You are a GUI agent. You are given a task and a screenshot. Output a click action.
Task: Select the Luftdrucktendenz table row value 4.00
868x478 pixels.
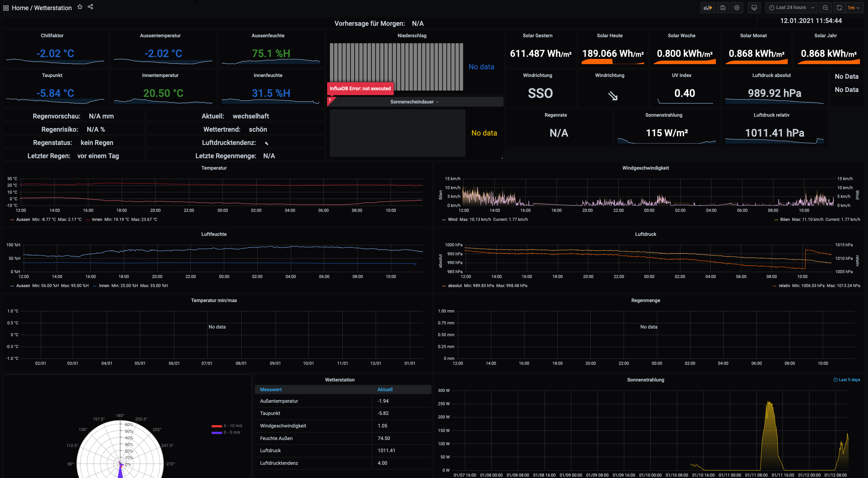(x=383, y=463)
